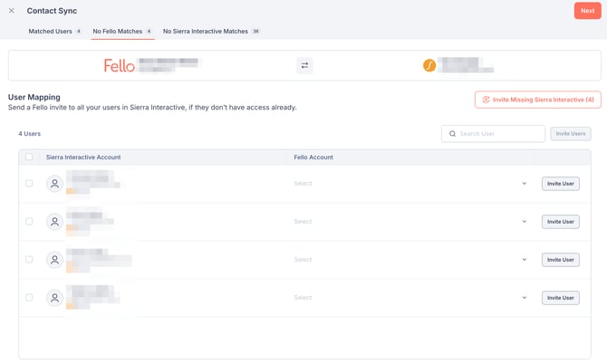Click the Next button
This screenshot has width=607, height=364.
(588, 11)
